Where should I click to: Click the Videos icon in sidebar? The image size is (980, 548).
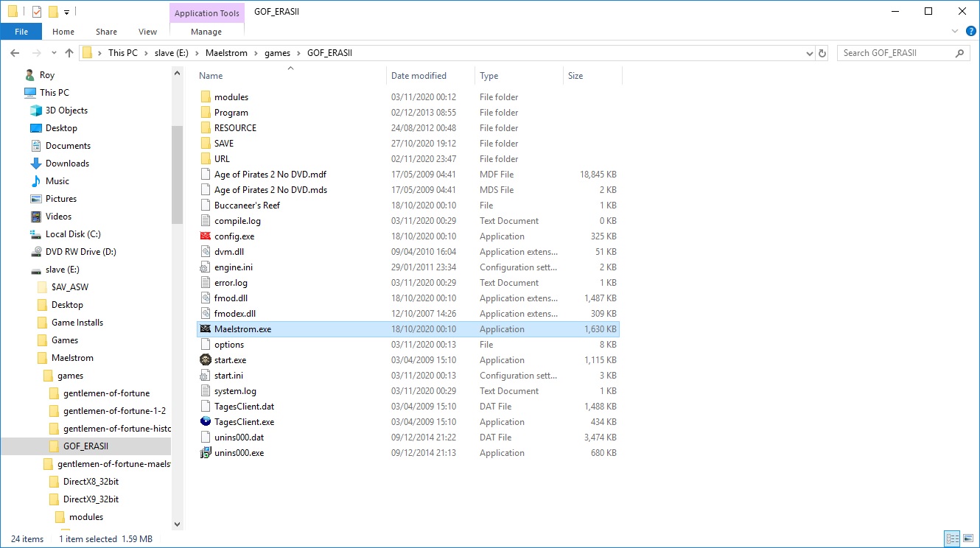[x=36, y=217]
